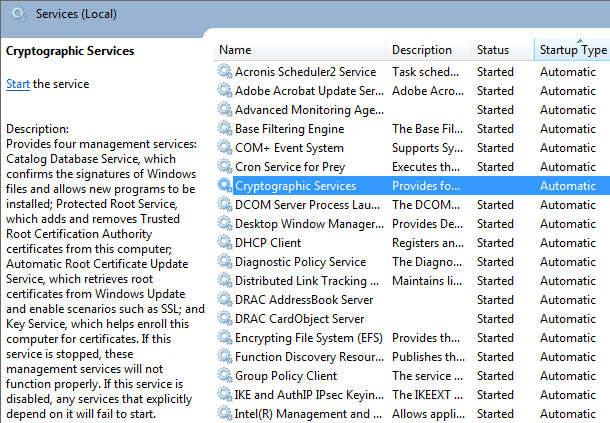Click the Cryptographic Services gear icon

(x=224, y=185)
